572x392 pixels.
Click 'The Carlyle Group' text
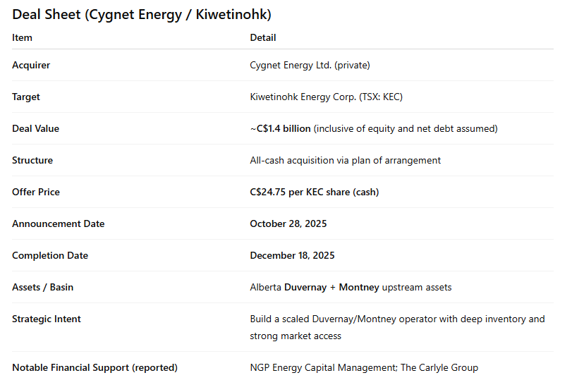coord(439,367)
